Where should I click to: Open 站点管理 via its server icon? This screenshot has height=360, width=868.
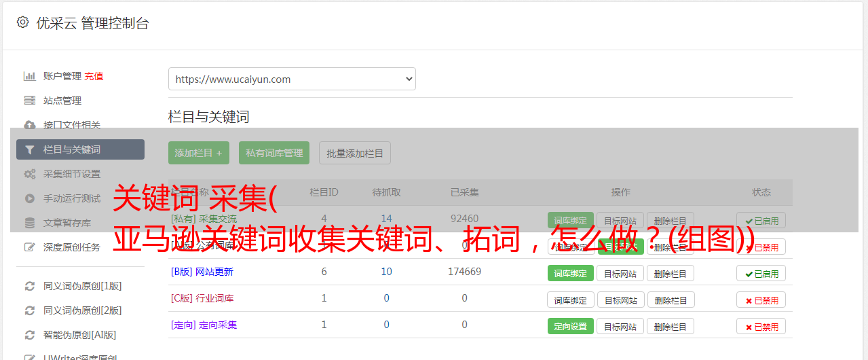(29, 101)
